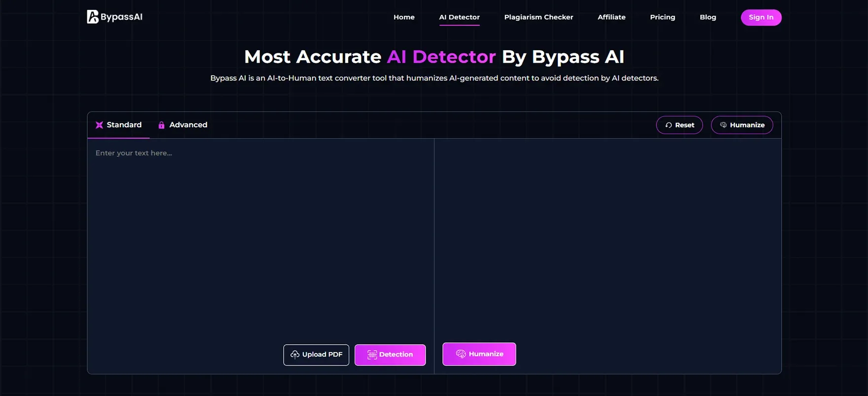Select the Standard mode tab
This screenshot has height=396, width=868.
pyautogui.click(x=119, y=125)
